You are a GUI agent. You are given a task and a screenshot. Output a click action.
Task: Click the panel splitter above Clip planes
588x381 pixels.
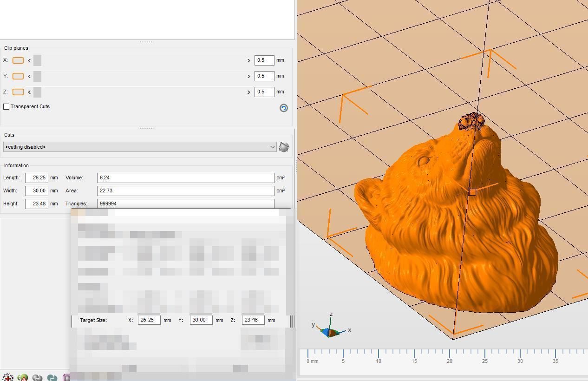[x=146, y=42]
